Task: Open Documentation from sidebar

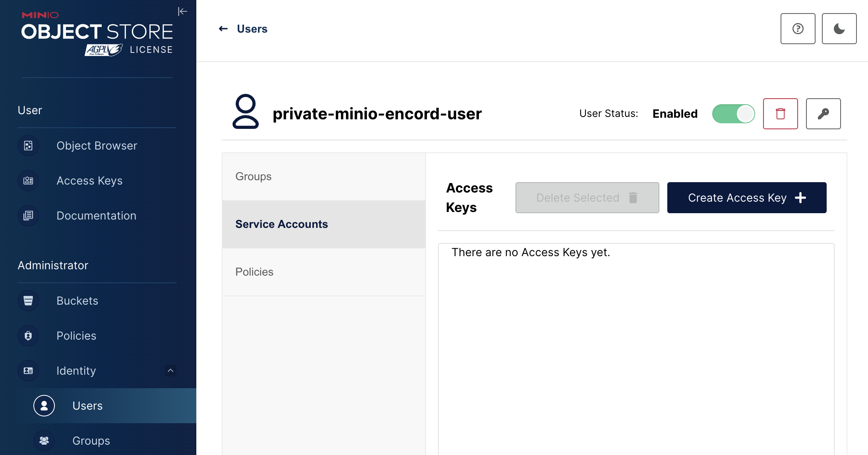Action: [x=97, y=216]
